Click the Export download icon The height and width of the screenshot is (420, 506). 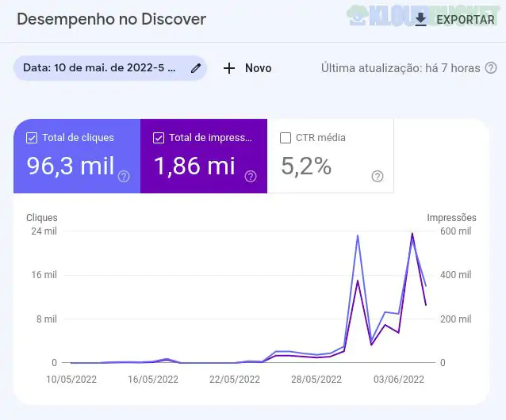point(420,19)
